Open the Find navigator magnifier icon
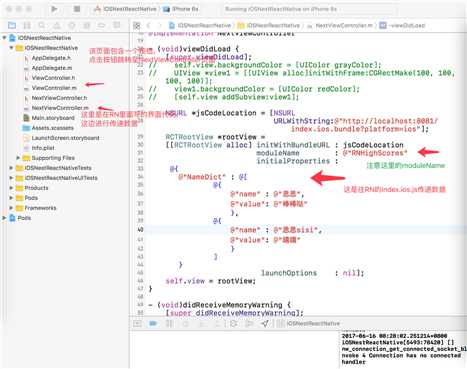 (x=42, y=25)
